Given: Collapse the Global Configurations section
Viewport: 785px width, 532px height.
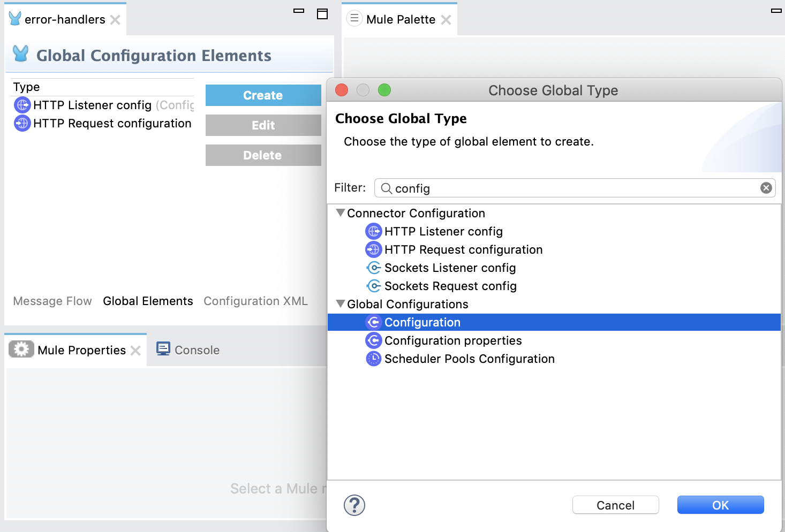Looking at the screenshot, I should tap(340, 303).
